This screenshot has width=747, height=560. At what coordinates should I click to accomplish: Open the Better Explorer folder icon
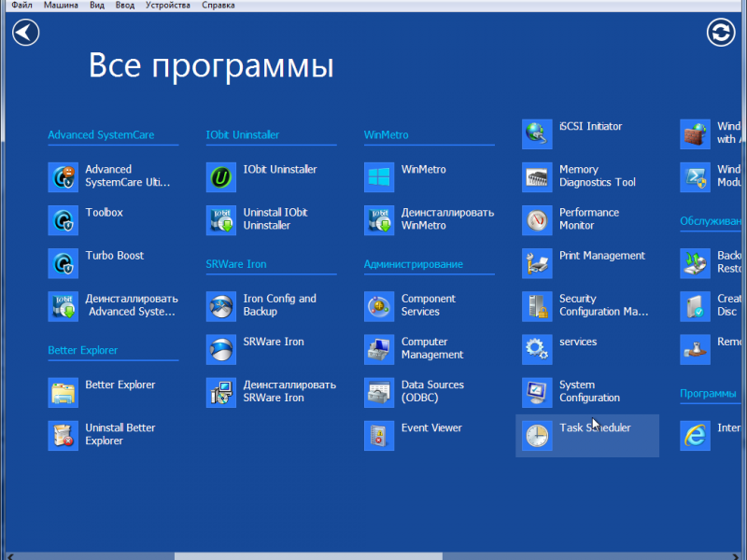[63, 392]
